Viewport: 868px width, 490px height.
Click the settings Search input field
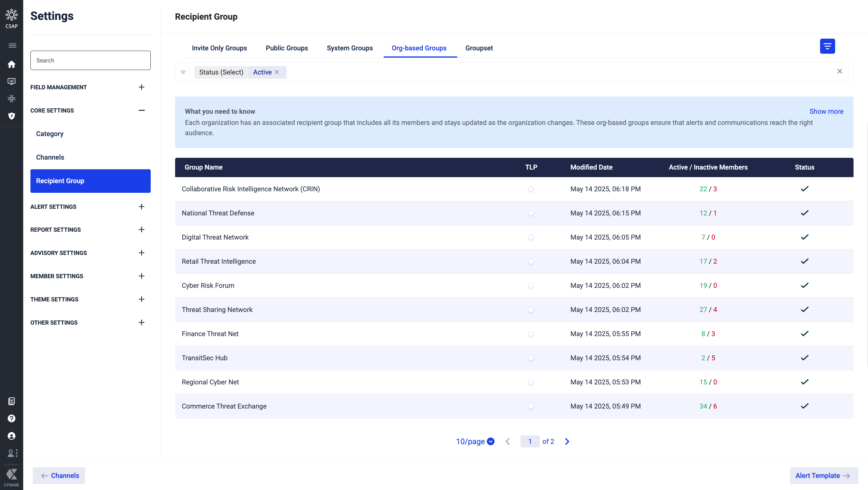[90, 60]
